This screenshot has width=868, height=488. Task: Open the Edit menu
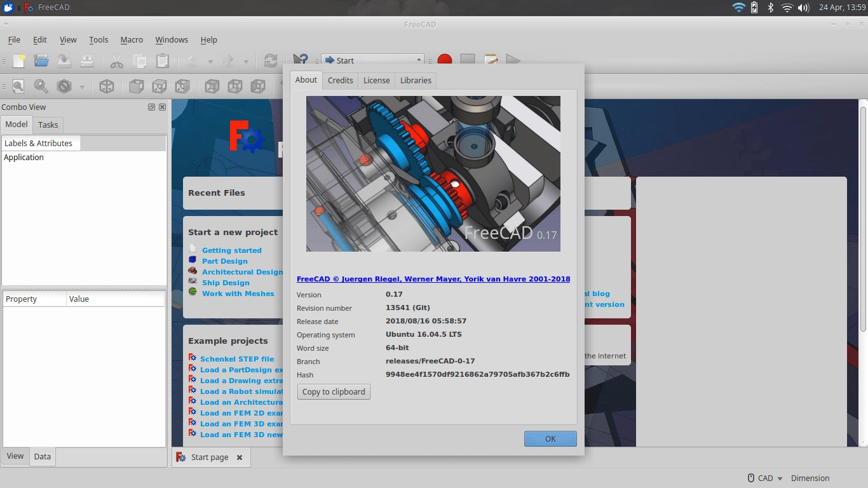(x=40, y=39)
